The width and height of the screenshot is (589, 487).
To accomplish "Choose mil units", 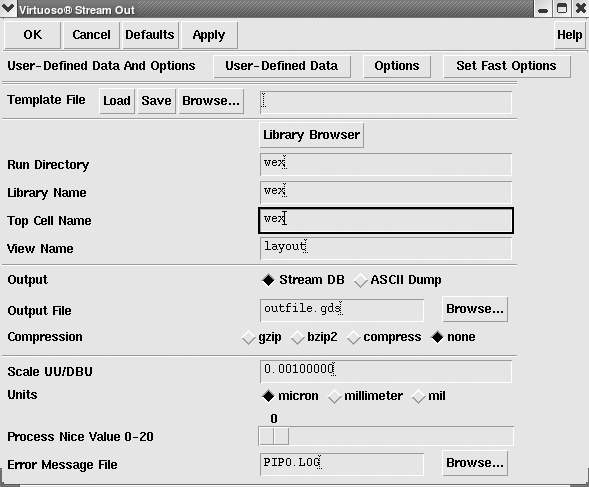I will pyautogui.click(x=429, y=396).
